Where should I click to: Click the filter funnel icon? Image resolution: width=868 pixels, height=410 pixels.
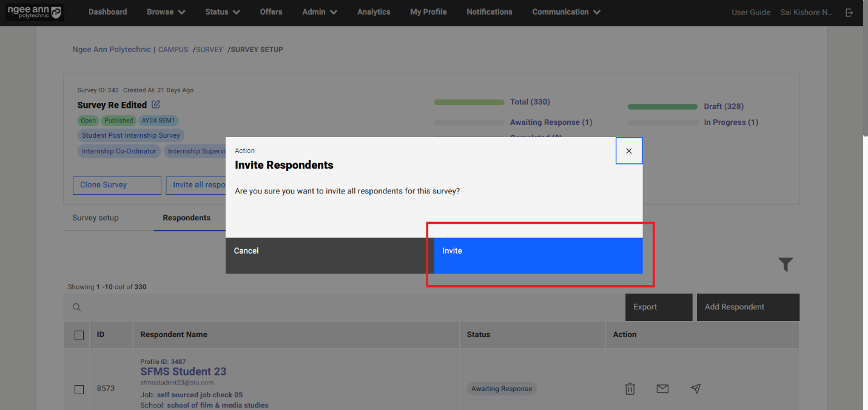[786, 264]
